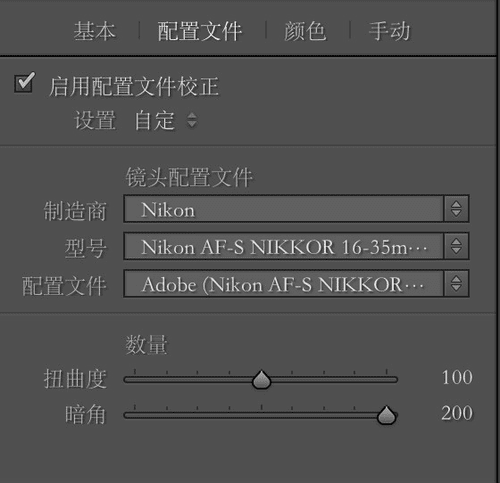Click the 扭曲度 value field 100
Screen dimensions: 500x483
point(457,378)
